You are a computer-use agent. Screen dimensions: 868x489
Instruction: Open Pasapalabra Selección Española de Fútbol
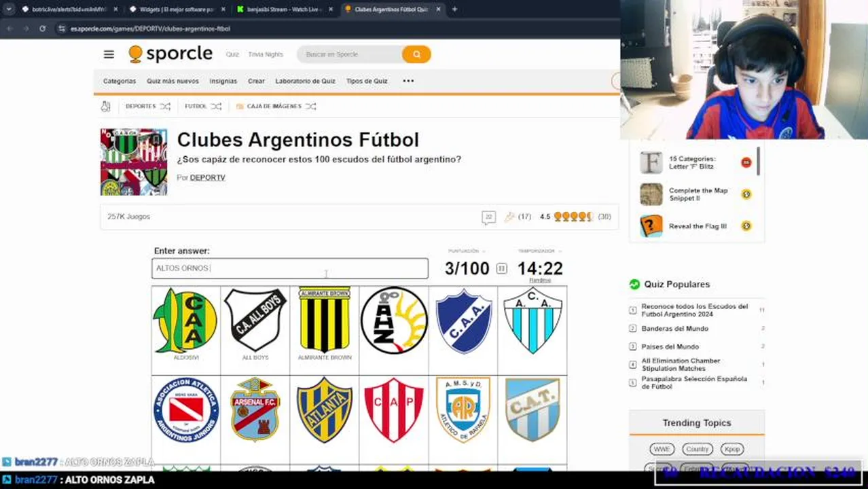click(x=694, y=382)
